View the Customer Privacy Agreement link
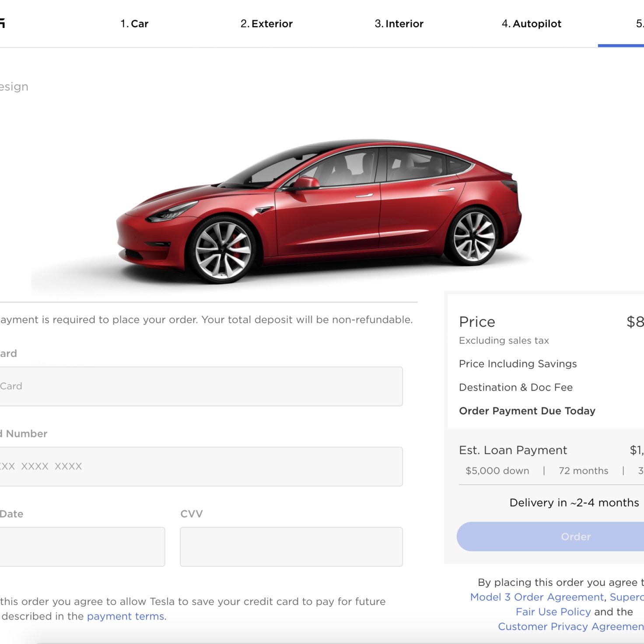Viewport: 644px width, 644px height. [571, 626]
